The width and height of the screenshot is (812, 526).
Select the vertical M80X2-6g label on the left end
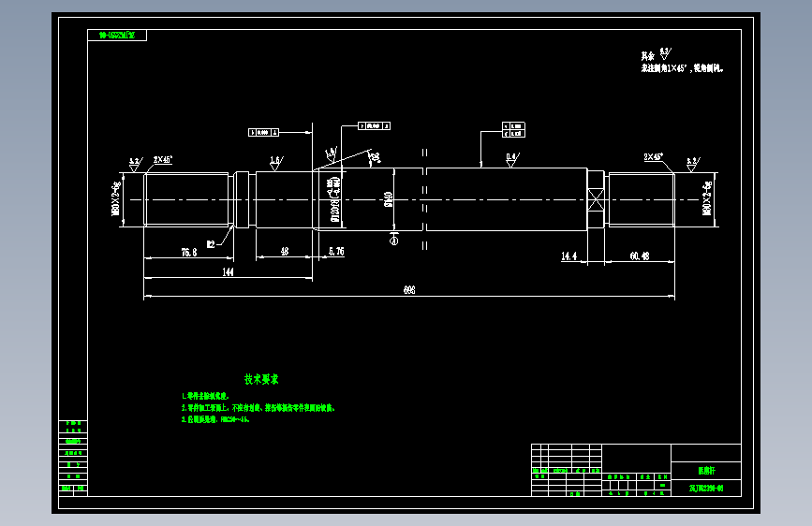click(116, 198)
